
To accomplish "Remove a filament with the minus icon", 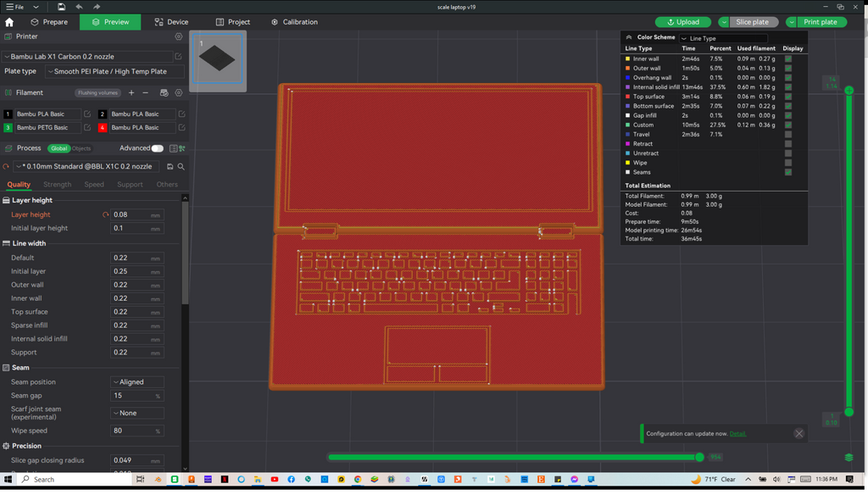I will tap(146, 93).
